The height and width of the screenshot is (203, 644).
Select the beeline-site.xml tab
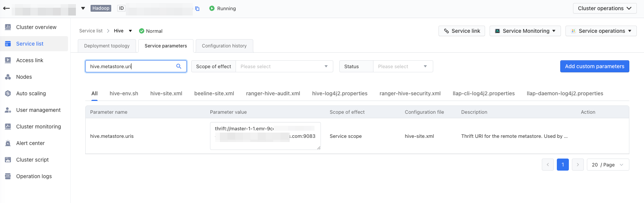[214, 93]
